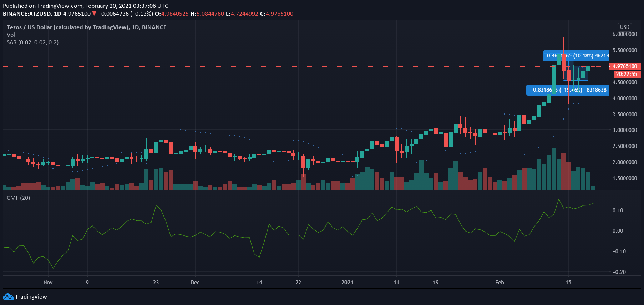Image resolution: width=644 pixels, height=305 pixels.
Task: Click the 15 date label on time axis
Action: [x=568, y=283]
